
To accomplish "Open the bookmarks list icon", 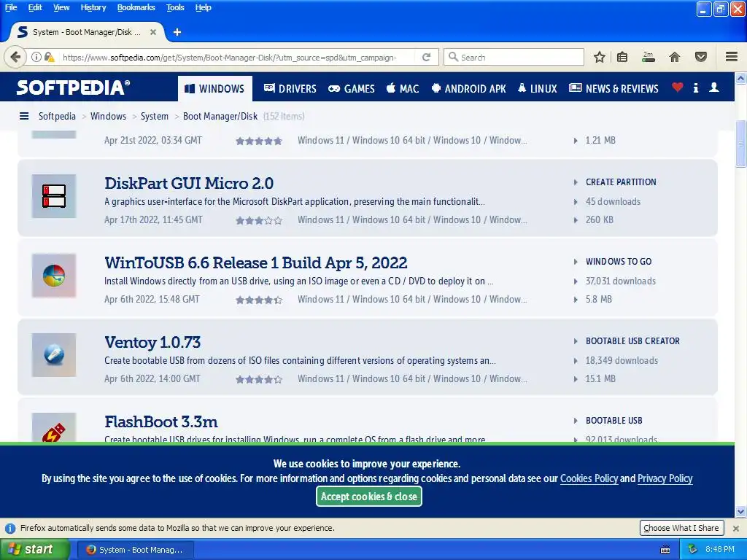I will [622, 57].
